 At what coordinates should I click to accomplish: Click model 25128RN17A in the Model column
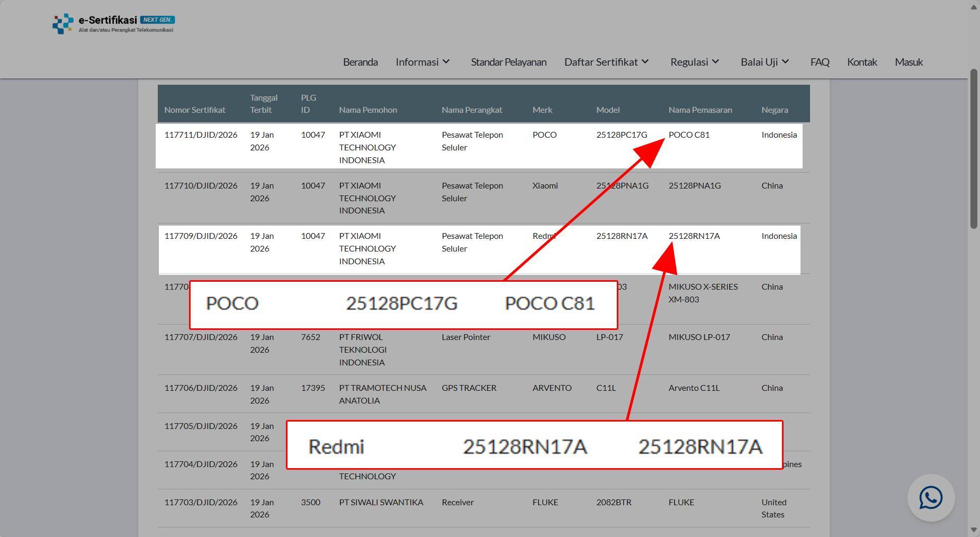click(622, 236)
